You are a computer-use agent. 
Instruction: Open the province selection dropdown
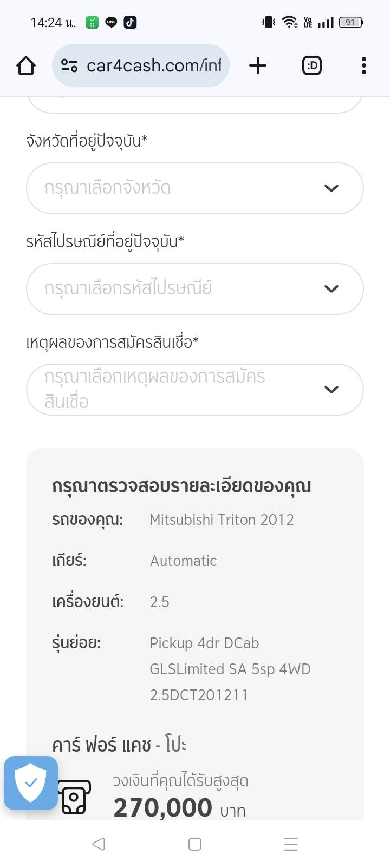click(179, 188)
